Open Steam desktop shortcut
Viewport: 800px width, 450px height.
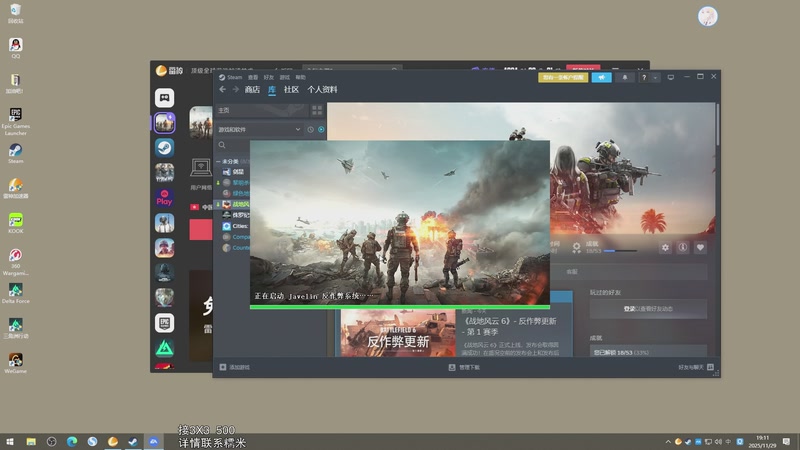(16, 153)
